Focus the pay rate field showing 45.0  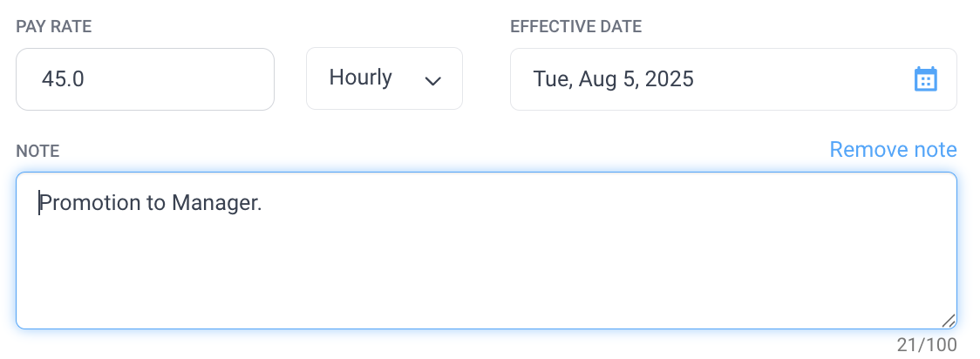click(145, 79)
